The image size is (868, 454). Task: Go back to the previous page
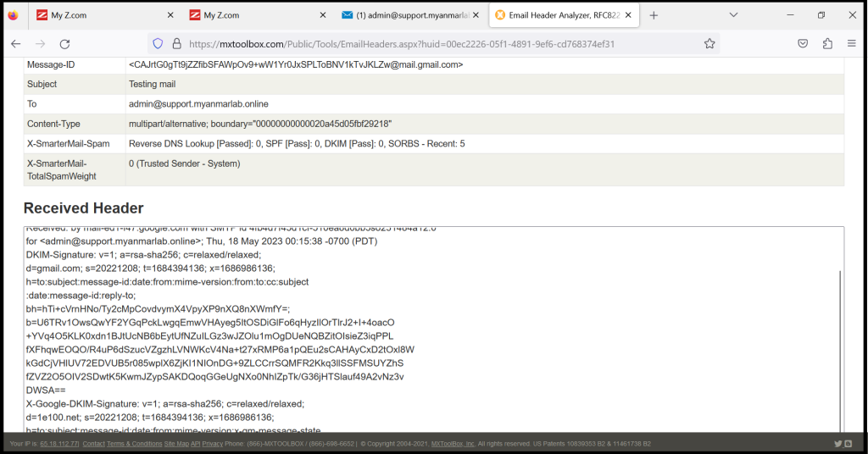click(x=16, y=44)
